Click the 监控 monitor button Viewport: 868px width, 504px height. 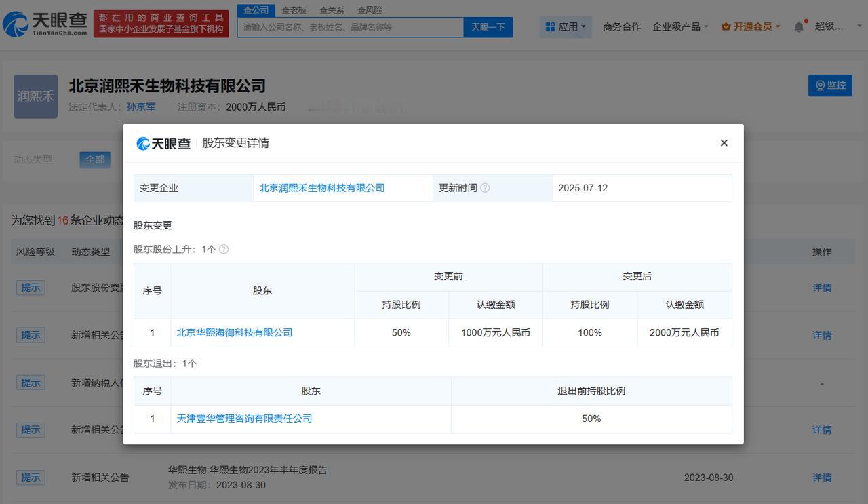[830, 85]
